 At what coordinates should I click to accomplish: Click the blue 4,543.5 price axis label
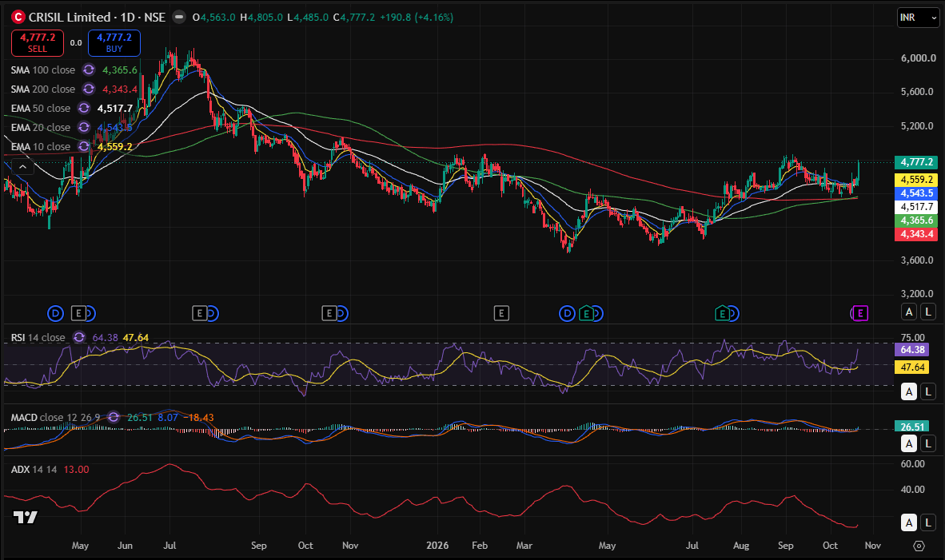click(x=916, y=193)
